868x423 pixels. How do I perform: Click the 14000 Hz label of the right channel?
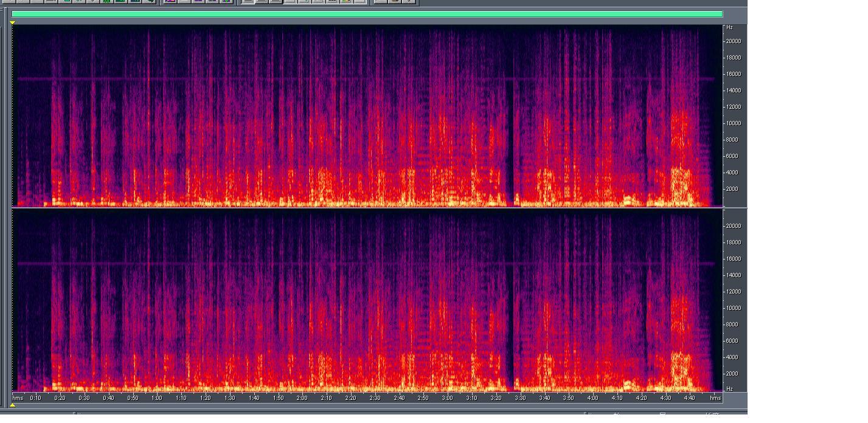pos(733,275)
